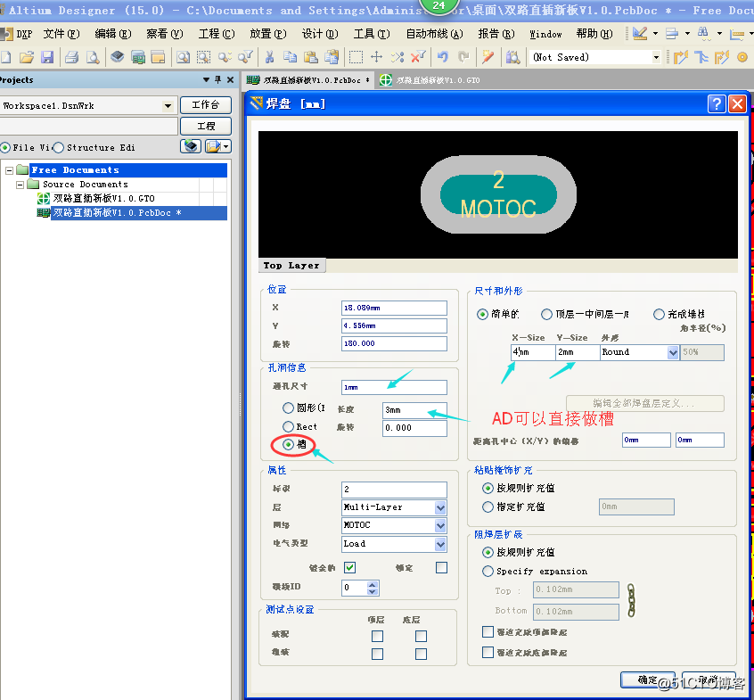
Task: Collapse the Source Documents tree node
Action: point(20,185)
